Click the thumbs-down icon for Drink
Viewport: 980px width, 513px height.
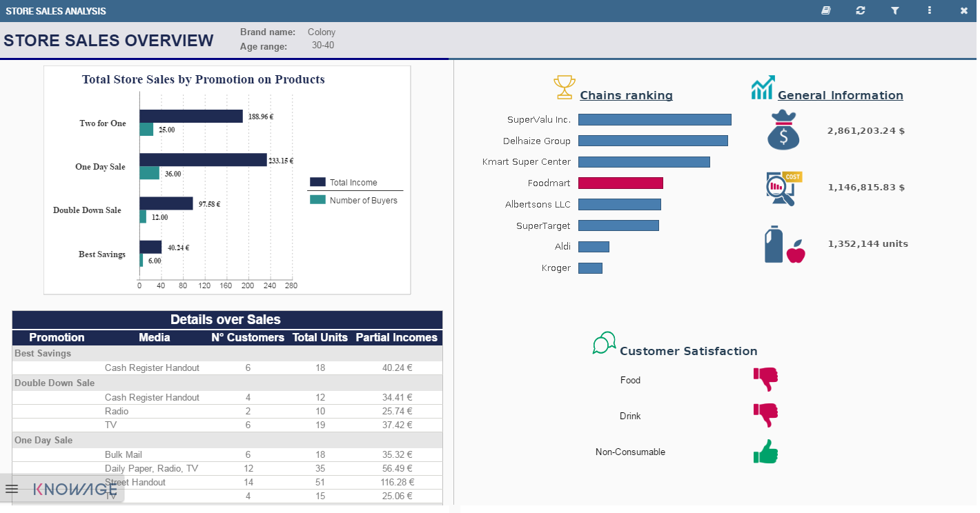[765, 415]
